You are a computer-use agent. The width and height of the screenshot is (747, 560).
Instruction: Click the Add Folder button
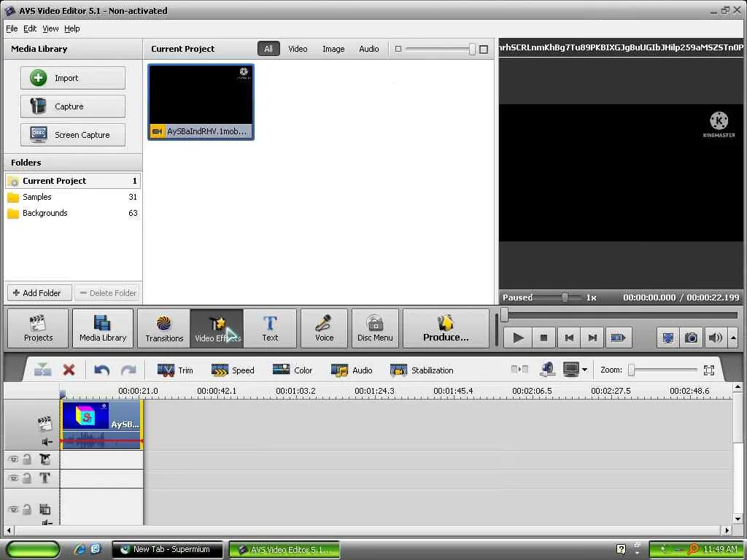pyautogui.click(x=39, y=293)
